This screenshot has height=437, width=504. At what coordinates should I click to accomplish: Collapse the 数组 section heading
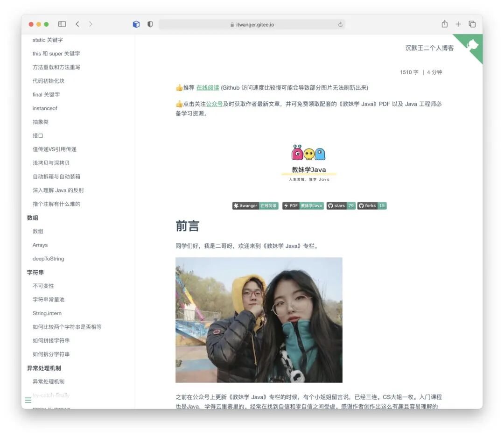(31, 218)
